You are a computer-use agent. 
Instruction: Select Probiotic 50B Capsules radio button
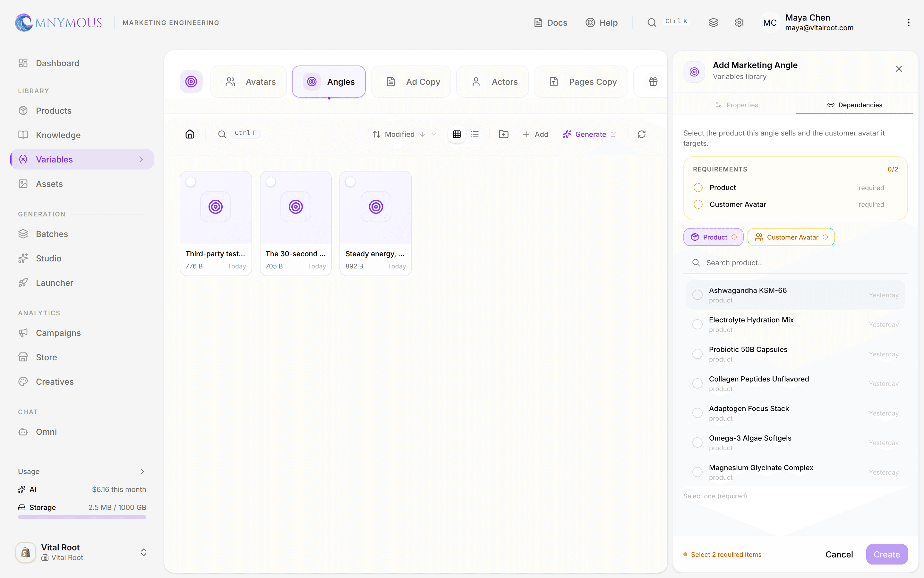pos(697,354)
